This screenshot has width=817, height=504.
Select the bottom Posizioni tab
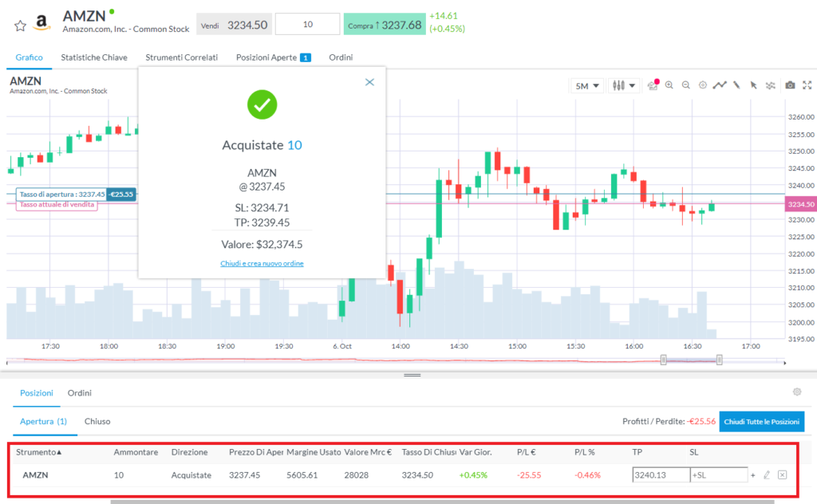(37, 392)
